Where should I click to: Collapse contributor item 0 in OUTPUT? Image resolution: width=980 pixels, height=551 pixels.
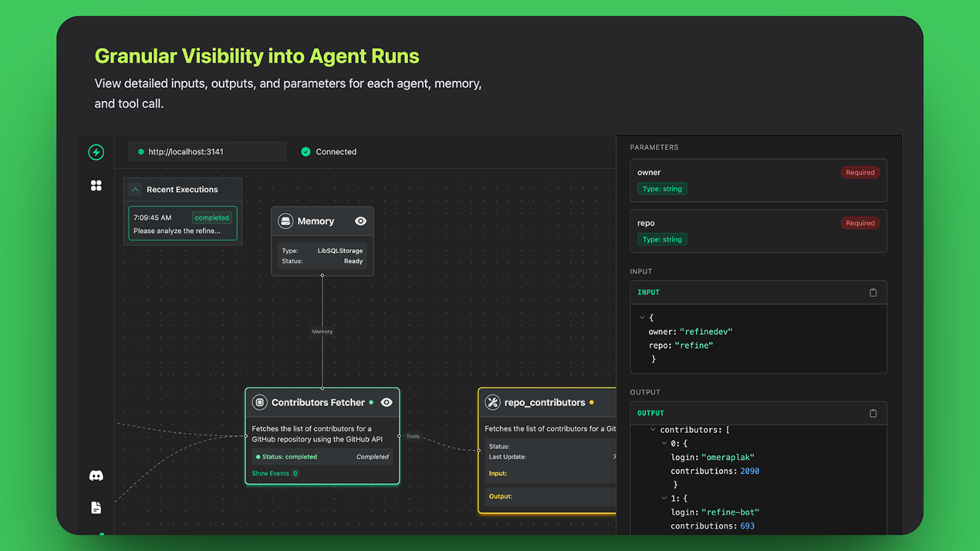pyautogui.click(x=664, y=444)
